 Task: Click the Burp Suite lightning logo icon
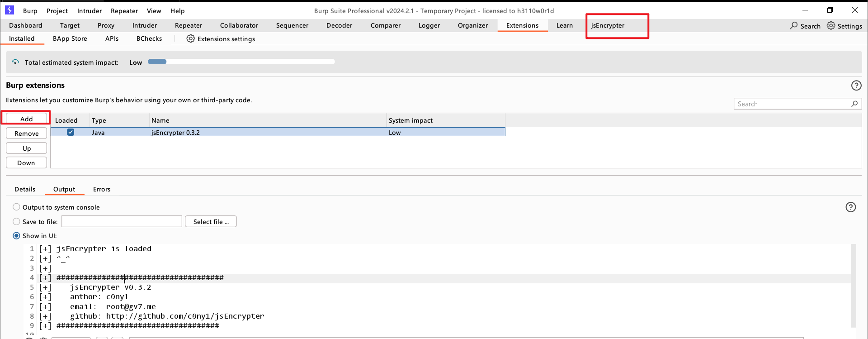(9, 10)
